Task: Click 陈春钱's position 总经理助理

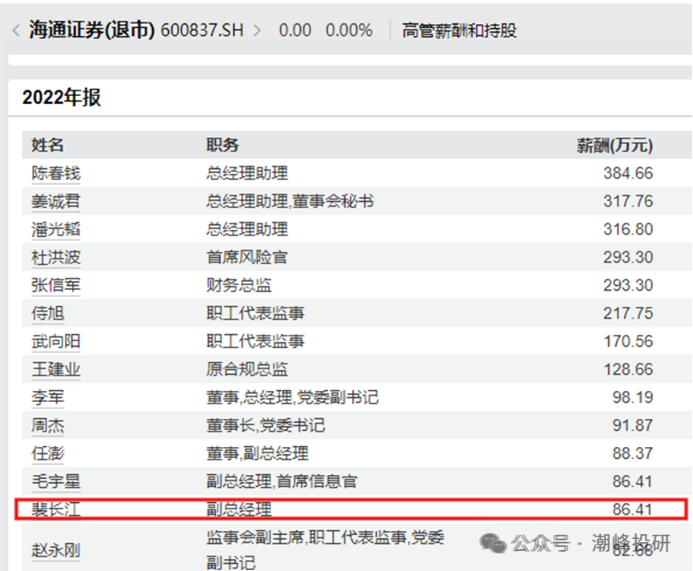Action: (247, 173)
